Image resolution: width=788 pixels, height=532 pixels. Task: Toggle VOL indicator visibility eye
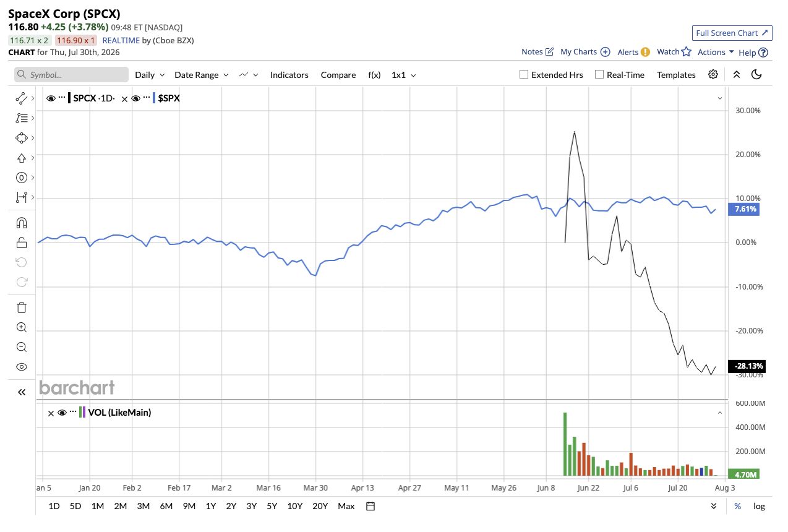click(x=62, y=413)
